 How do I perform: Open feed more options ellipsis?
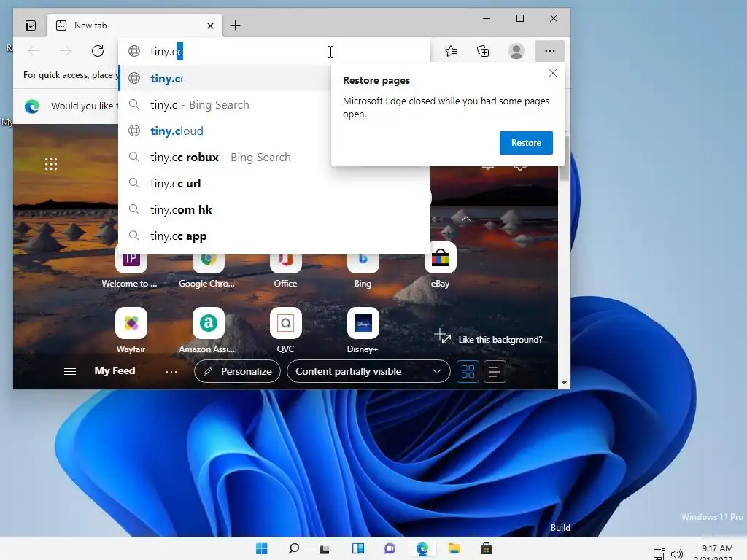[x=171, y=371]
